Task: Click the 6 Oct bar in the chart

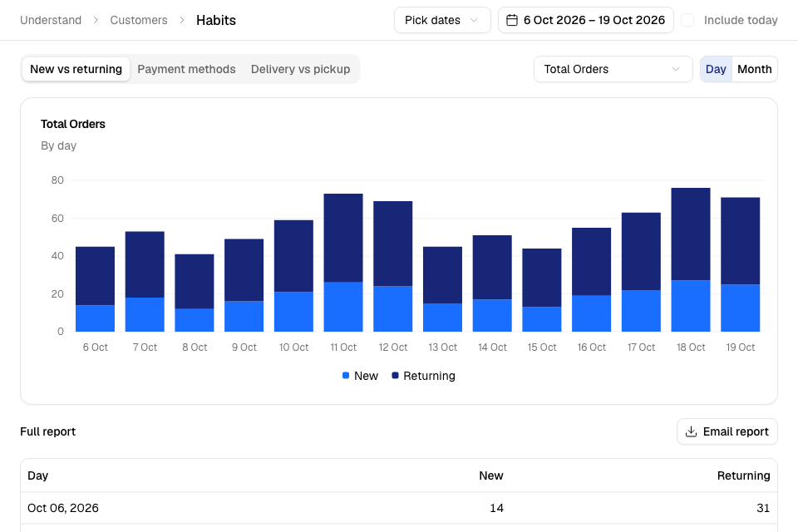Action: point(95,289)
